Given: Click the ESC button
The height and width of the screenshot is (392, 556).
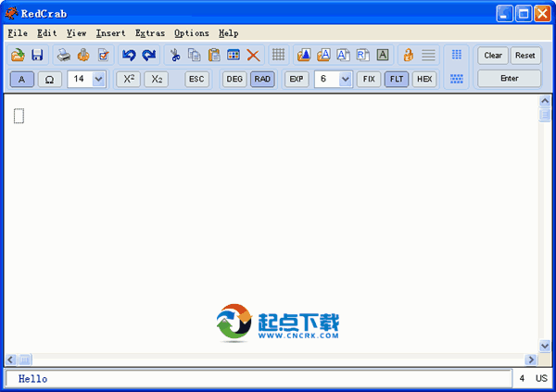Looking at the screenshot, I should (x=196, y=79).
